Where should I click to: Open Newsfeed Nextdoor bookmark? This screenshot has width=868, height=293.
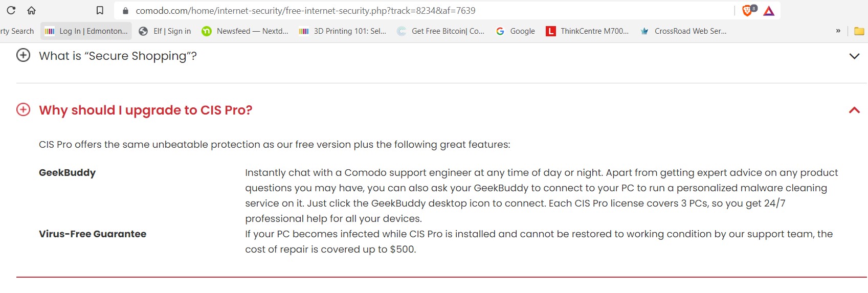pyautogui.click(x=245, y=31)
